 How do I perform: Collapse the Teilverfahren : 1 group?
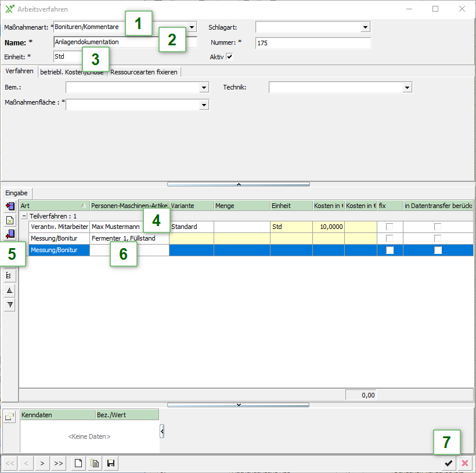coord(24,216)
